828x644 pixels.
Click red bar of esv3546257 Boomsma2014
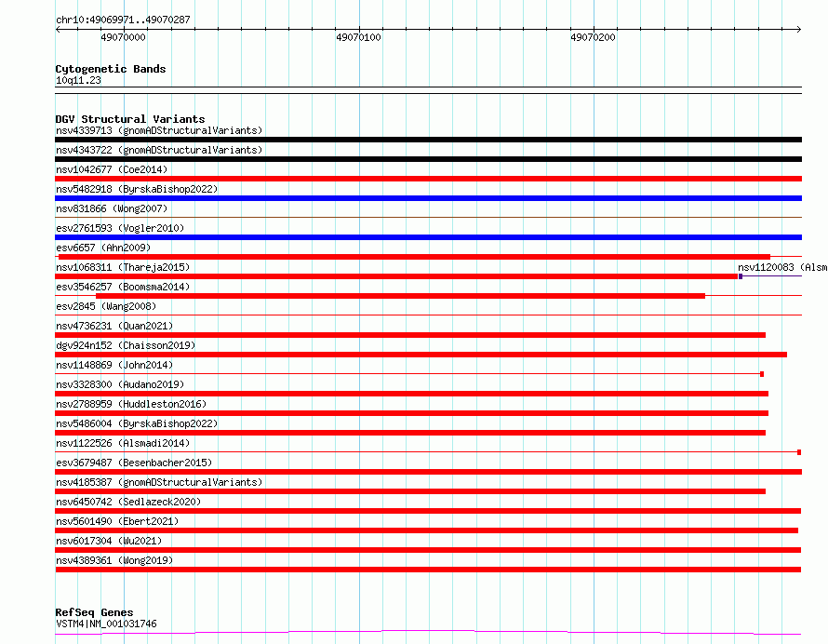coord(400,296)
